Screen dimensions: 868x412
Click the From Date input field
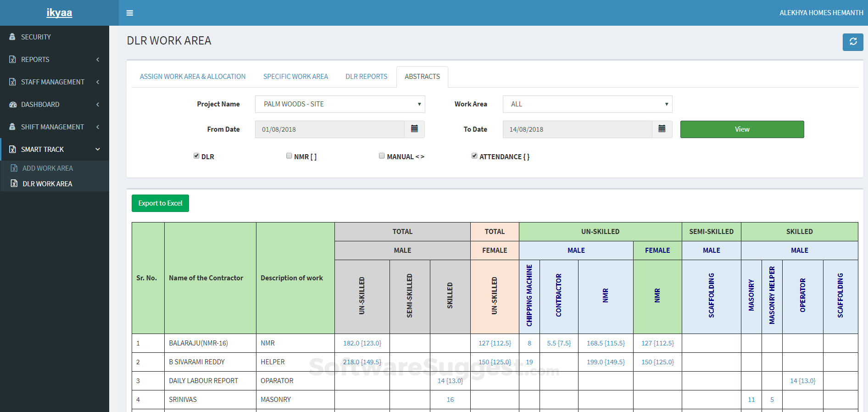click(329, 129)
